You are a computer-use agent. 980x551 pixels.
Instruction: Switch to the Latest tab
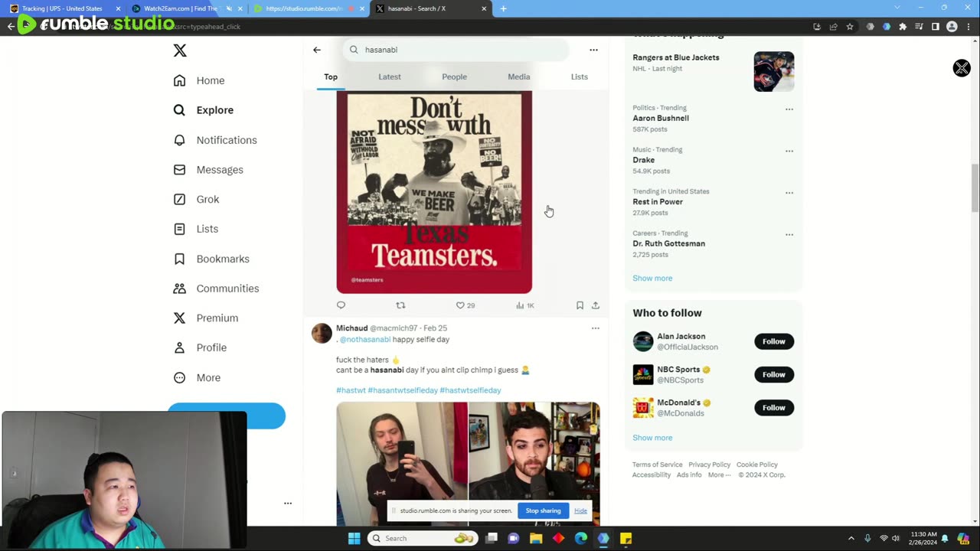pos(390,77)
